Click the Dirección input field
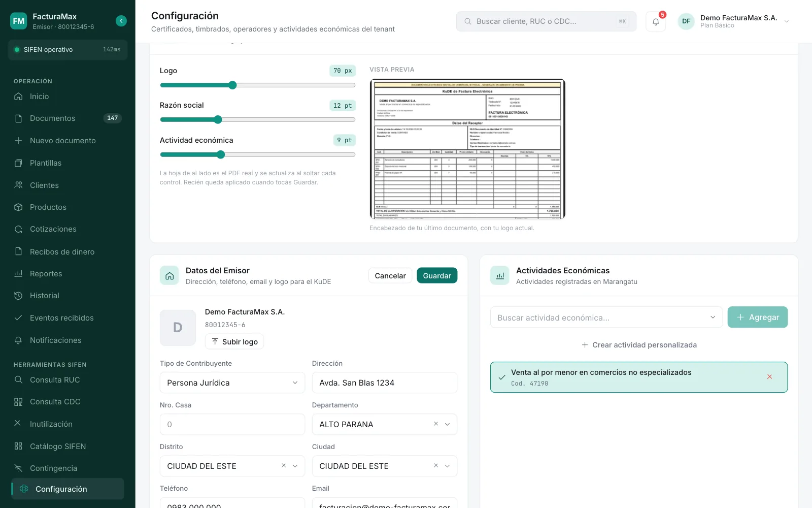The image size is (812, 508). pos(385,383)
